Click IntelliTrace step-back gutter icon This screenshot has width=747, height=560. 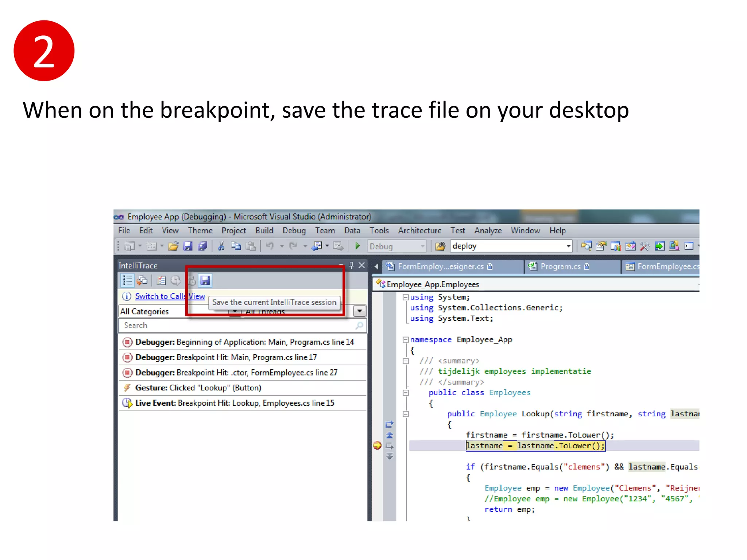pos(390,435)
